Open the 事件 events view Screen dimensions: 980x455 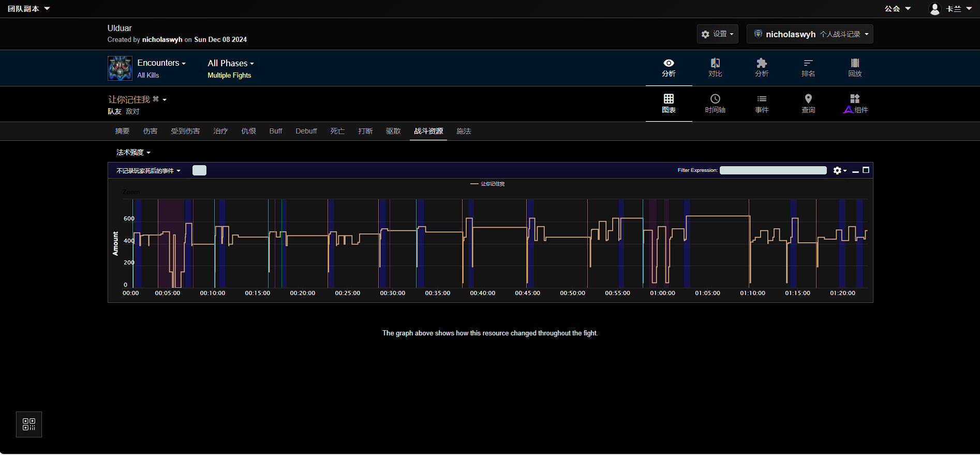(762, 104)
